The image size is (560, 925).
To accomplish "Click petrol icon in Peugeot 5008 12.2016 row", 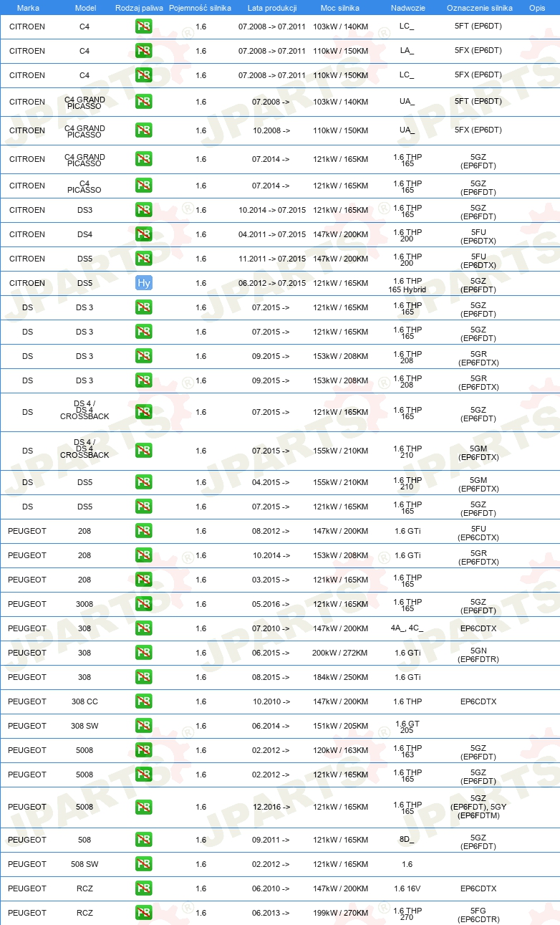I will pos(144,807).
